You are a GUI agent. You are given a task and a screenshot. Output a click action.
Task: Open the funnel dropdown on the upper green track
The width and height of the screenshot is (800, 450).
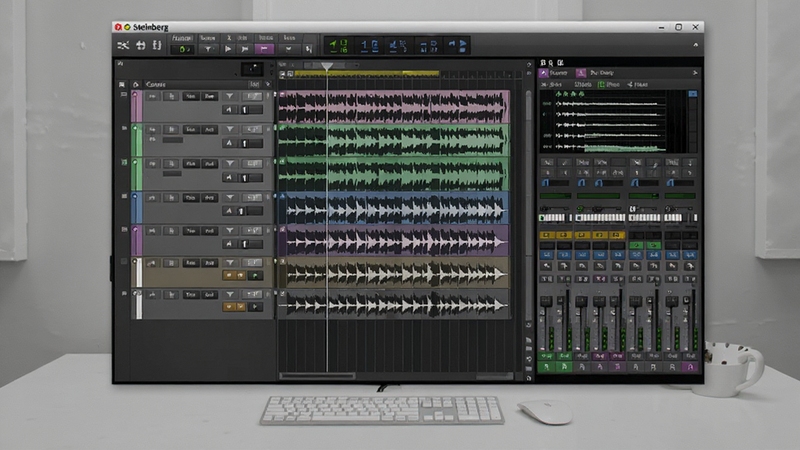pos(230,129)
